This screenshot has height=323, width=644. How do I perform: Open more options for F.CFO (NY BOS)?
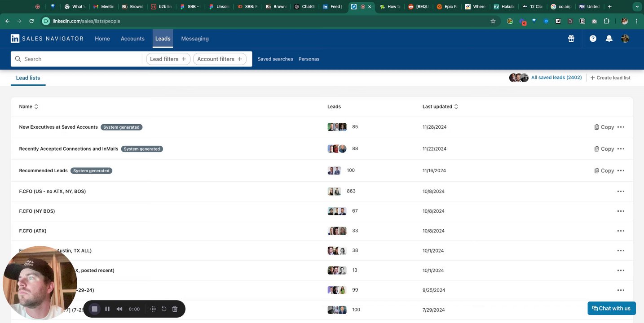[x=621, y=211]
